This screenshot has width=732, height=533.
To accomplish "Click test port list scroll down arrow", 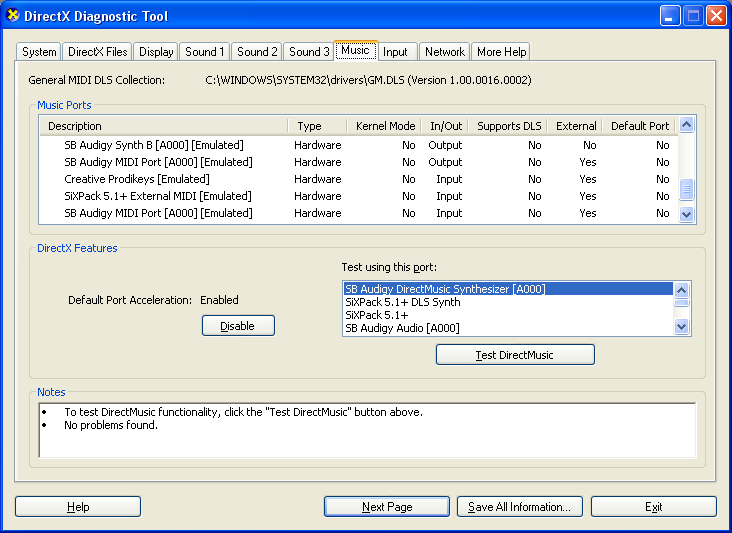I will [681, 326].
